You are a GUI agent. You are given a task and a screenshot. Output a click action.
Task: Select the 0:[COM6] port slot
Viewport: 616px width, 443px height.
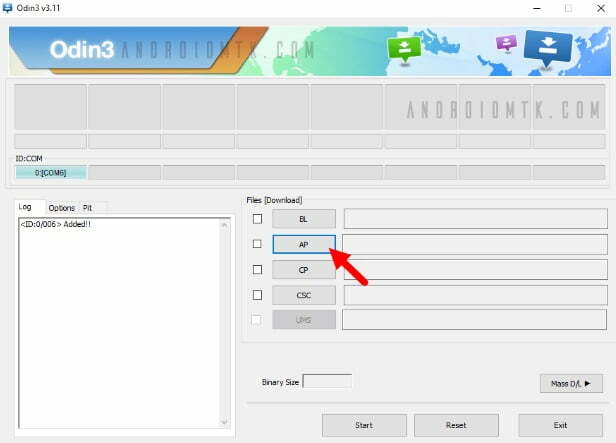50,172
